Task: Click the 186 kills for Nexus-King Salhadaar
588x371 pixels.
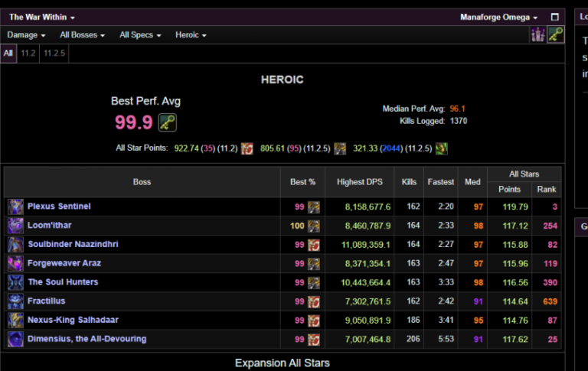Action: click(413, 320)
